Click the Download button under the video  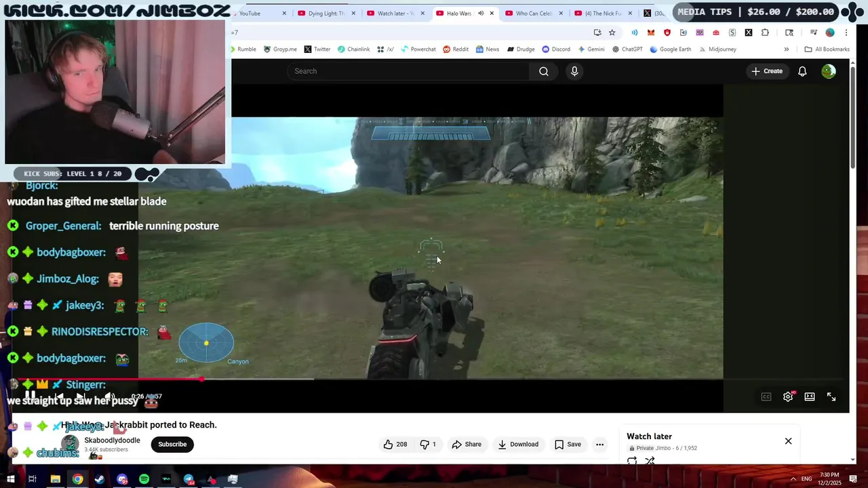[518, 445]
